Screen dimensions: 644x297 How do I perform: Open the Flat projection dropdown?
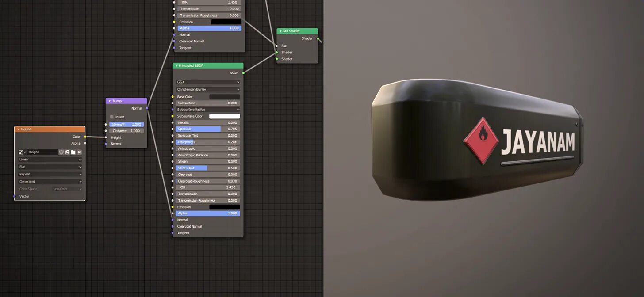coord(50,167)
